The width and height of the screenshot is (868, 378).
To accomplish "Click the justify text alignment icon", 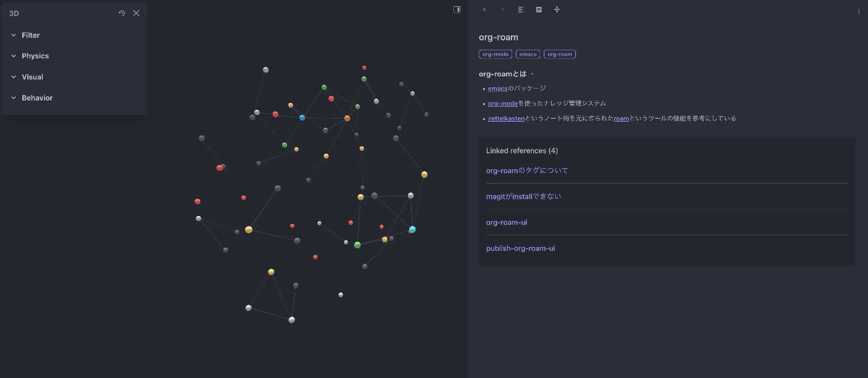I will pos(521,9).
